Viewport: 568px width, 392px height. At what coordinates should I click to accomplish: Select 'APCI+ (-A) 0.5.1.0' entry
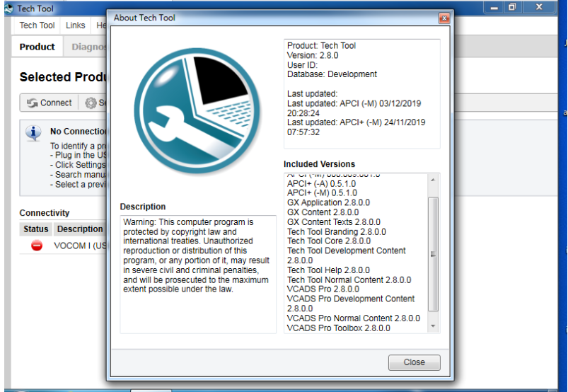point(322,184)
